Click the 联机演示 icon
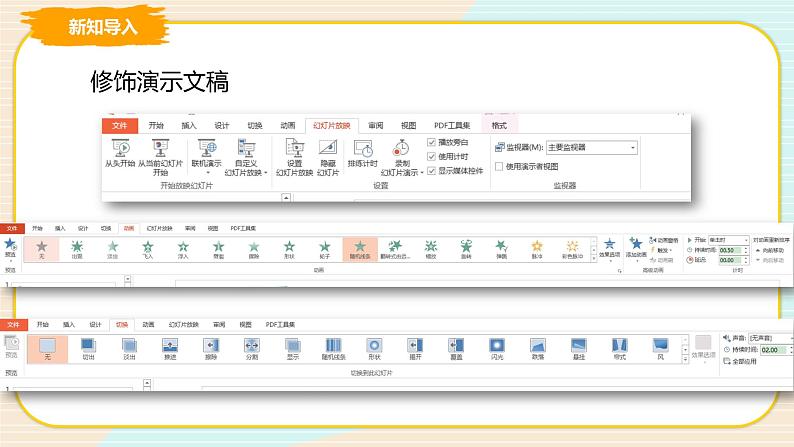Screen dimensions: 794x447 pyautogui.click(x=207, y=148)
